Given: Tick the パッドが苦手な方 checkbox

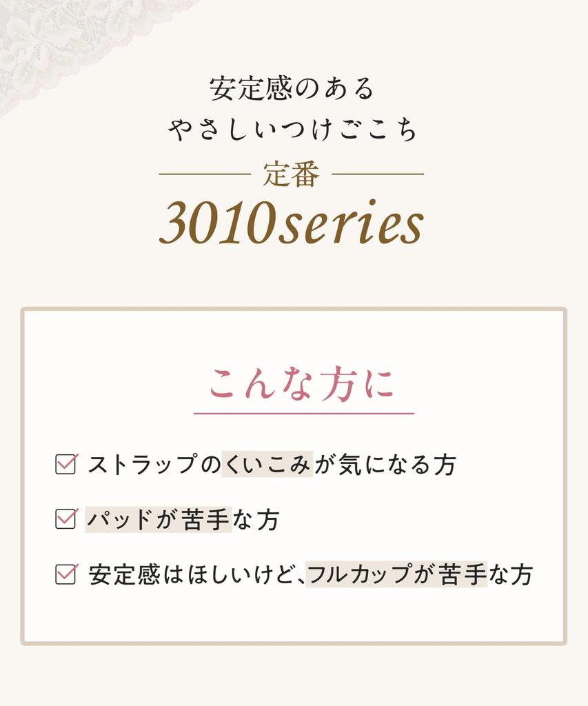Looking at the screenshot, I should 65,519.
